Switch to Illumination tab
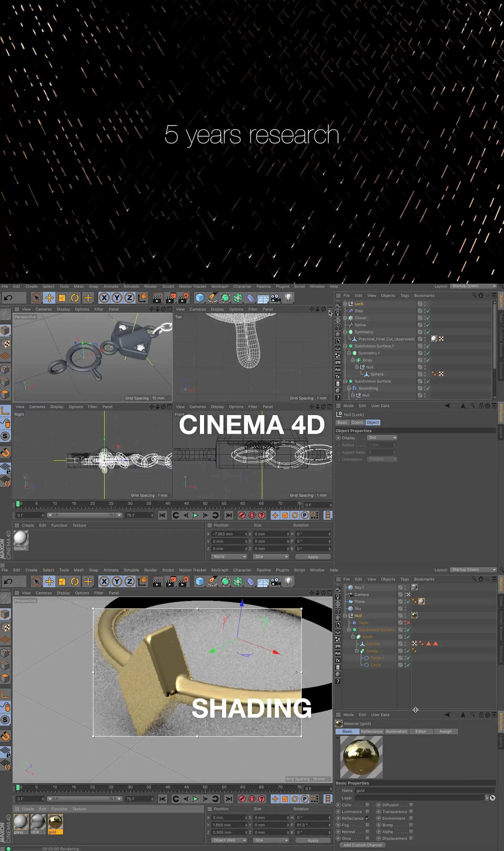The width and height of the screenshot is (504, 851). [396, 731]
